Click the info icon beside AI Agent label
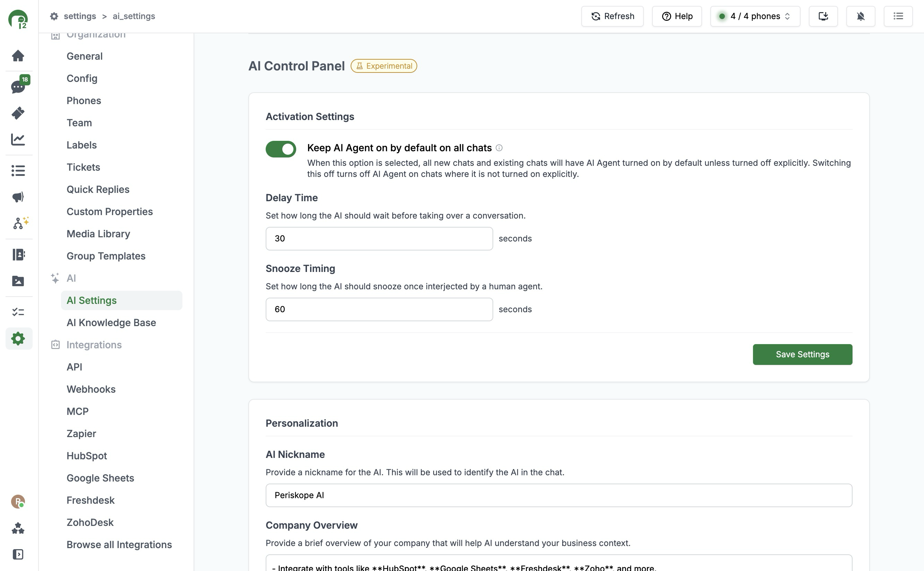 (x=499, y=148)
